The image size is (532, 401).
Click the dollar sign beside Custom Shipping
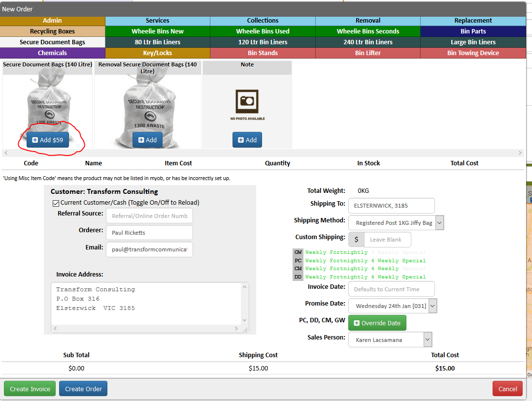(x=356, y=240)
